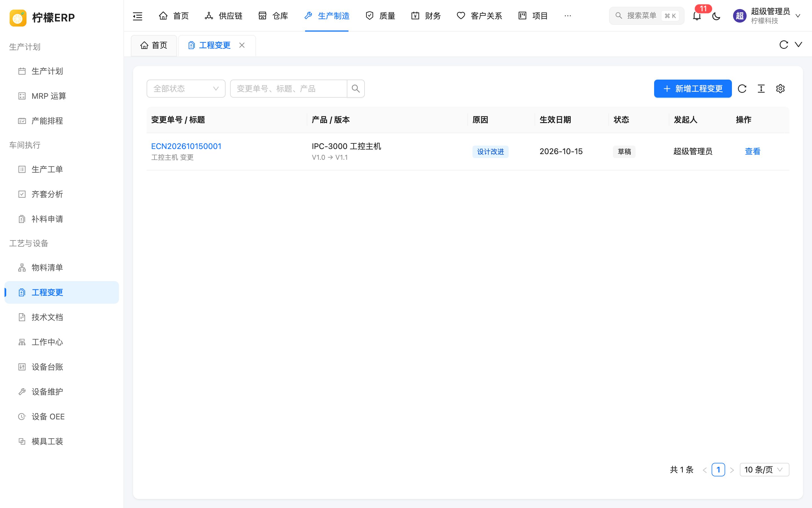Click the search magnifier button

click(x=356, y=89)
